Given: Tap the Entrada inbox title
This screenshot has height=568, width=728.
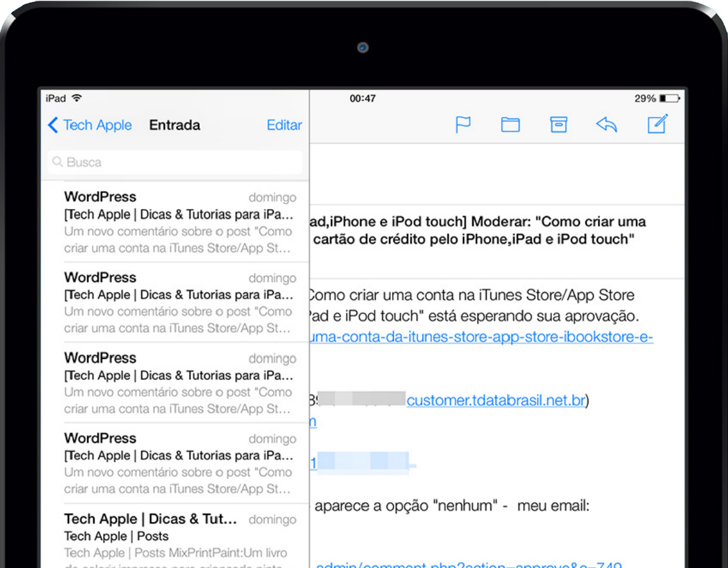Looking at the screenshot, I should [x=175, y=125].
